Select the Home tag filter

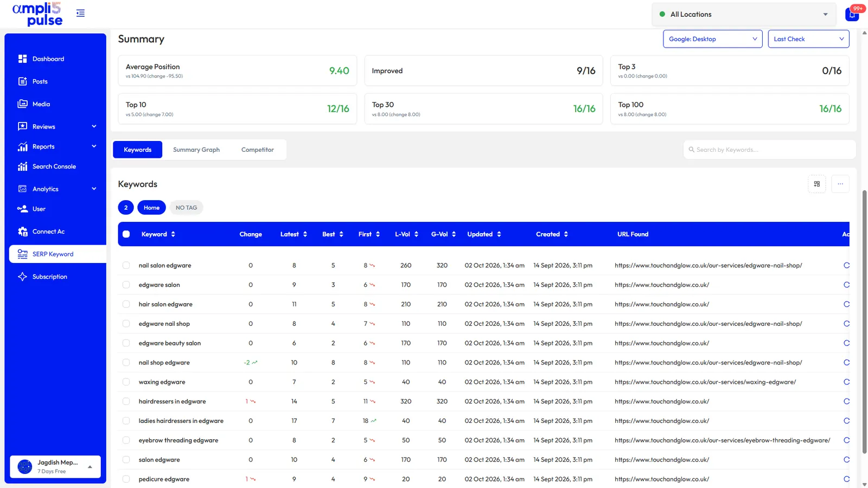pos(152,208)
